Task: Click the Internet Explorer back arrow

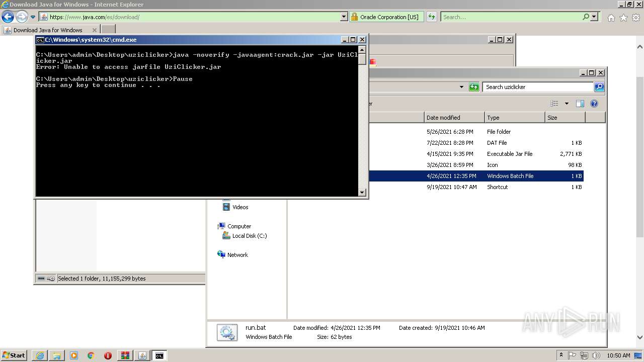Action: [8, 17]
